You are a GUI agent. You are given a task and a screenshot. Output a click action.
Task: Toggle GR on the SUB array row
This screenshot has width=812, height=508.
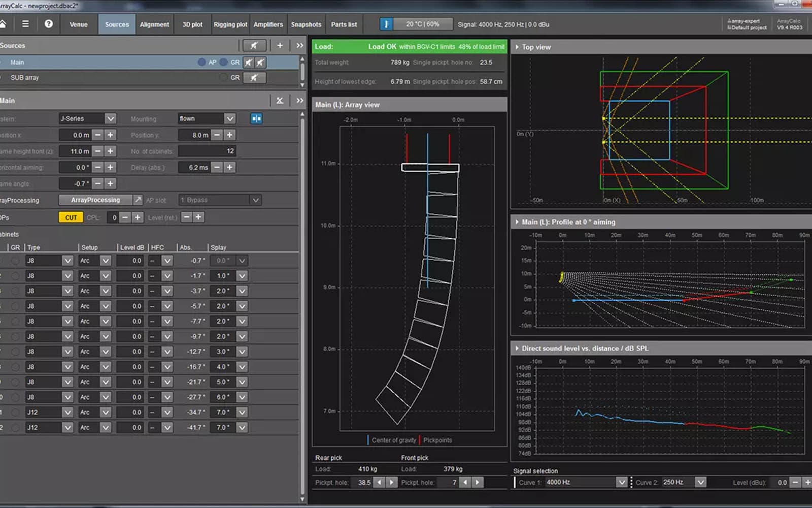tap(222, 77)
